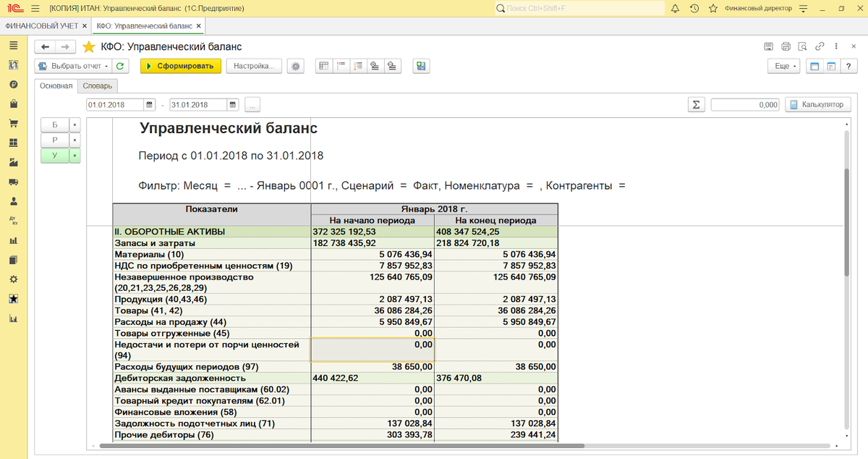Open calendar for start date 01.01.2018
This screenshot has width=868, height=459.
pyautogui.click(x=150, y=104)
